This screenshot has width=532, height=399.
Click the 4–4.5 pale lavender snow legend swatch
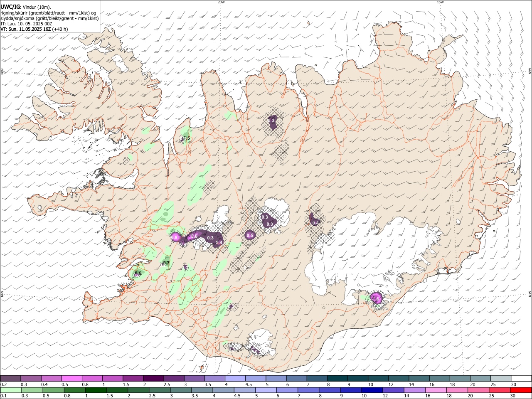coord(234,378)
